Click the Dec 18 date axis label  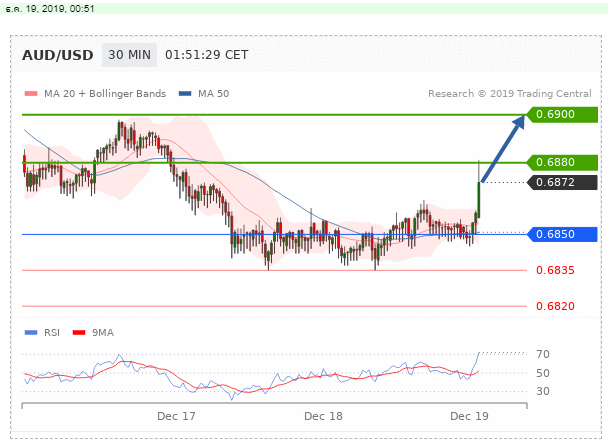pos(323,416)
